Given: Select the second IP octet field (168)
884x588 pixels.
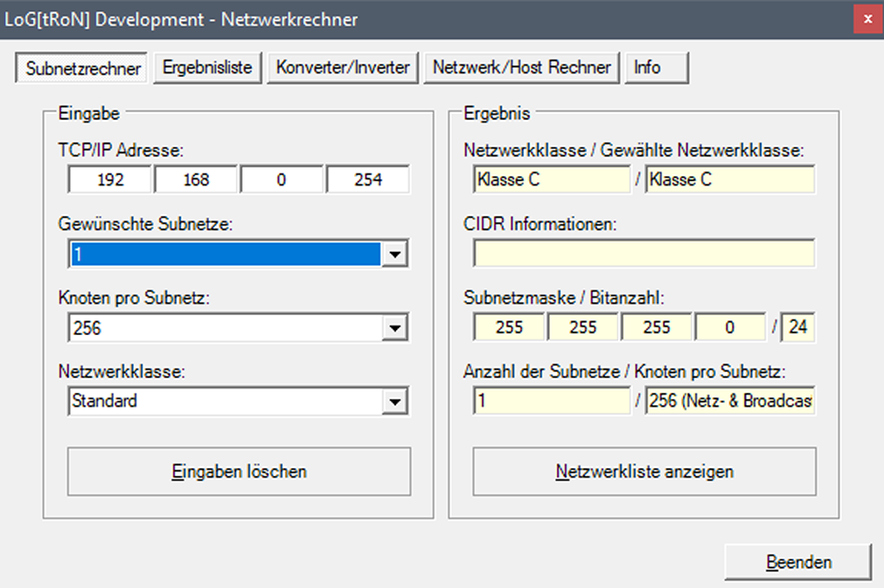Looking at the screenshot, I should [x=195, y=180].
